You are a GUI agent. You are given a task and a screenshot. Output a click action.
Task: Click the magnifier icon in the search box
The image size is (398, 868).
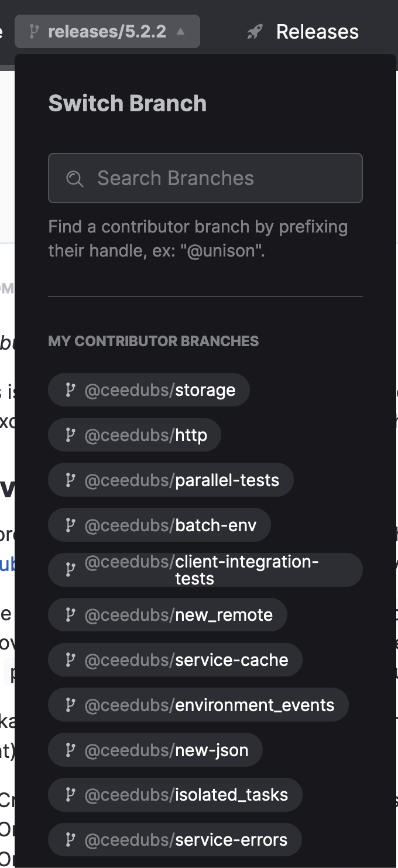pos(74,179)
